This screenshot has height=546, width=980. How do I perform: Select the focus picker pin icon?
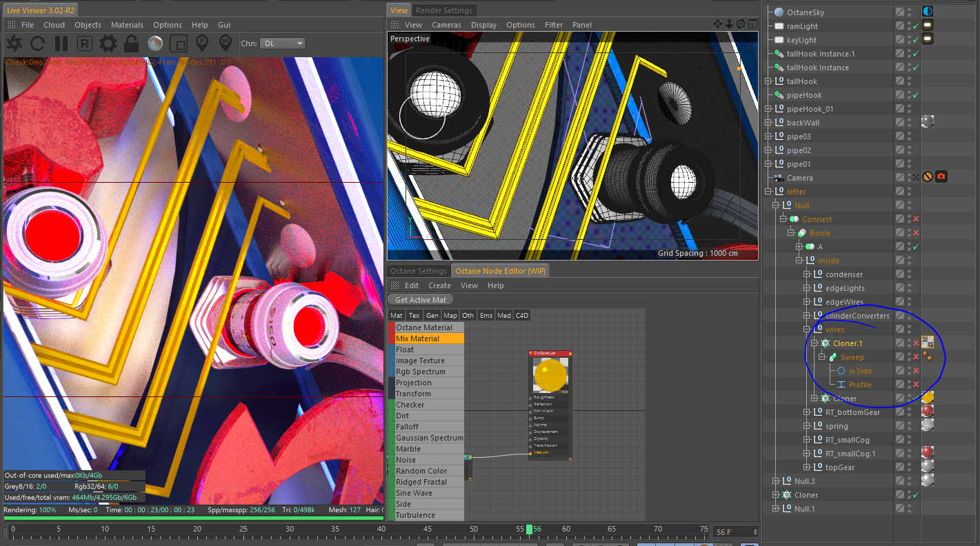[x=201, y=43]
